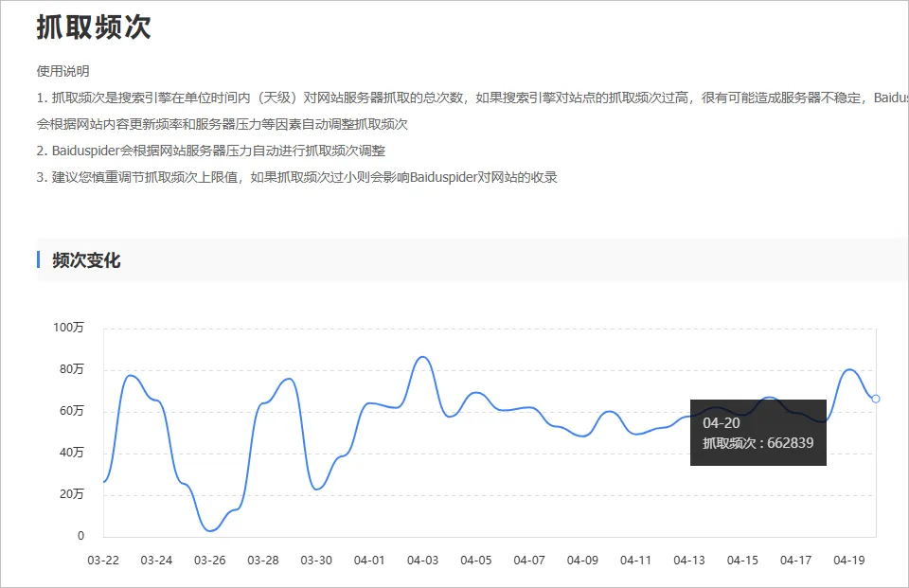Select the 使用说明 label
This screenshot has height=588, width=909.
tap(62, 71)
